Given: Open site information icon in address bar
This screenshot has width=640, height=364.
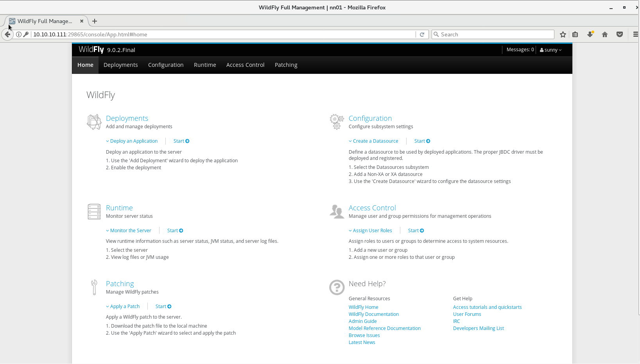Looking at the screenshot, I should click(x=19, y=34).
